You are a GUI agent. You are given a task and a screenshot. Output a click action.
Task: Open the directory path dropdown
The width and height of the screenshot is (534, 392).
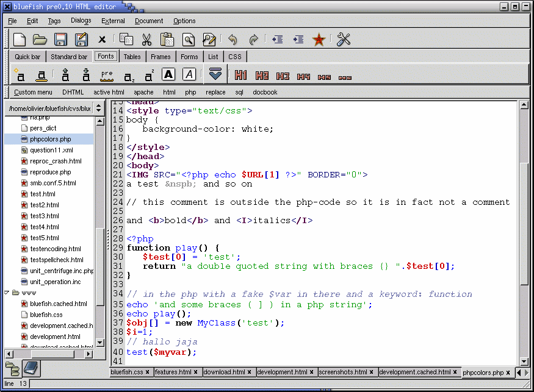(x=98, y=108)
